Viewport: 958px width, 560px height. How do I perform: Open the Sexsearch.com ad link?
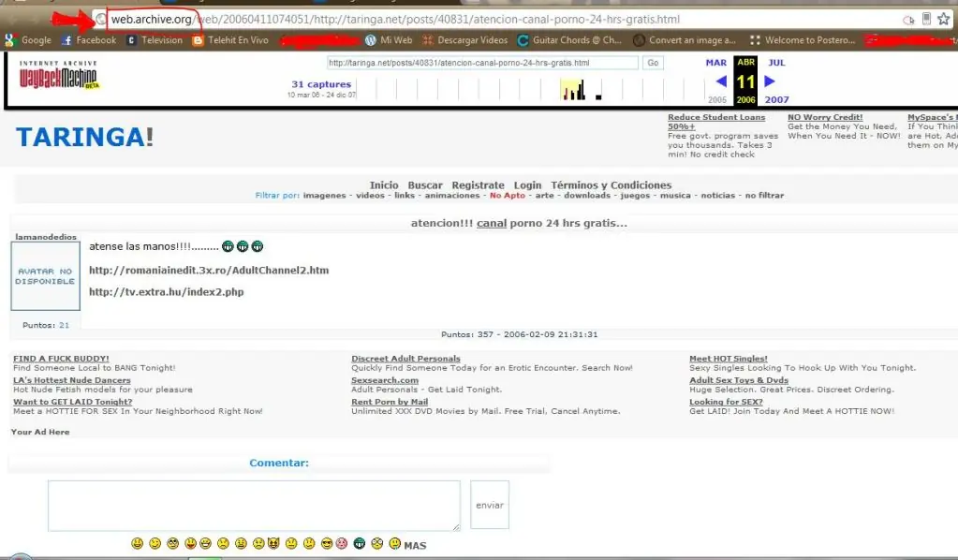(x=385, y=380)
